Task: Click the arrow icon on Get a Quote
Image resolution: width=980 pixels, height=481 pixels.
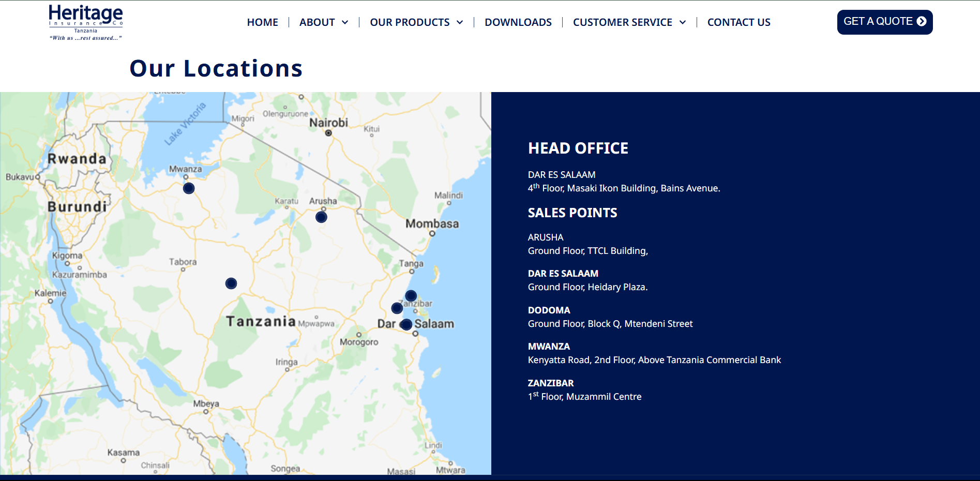Action: tap(922, 22)
